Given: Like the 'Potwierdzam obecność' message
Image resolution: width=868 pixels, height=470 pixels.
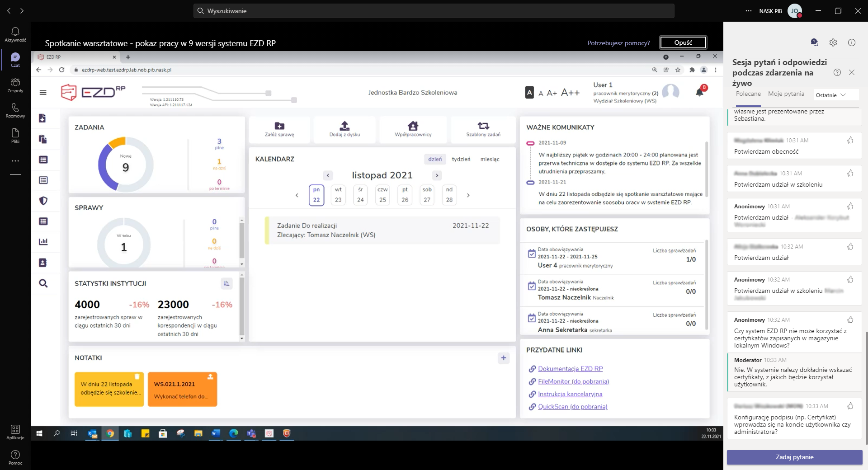Looking at the screenshot, I should pyautogui.click(x=850, y=141).
